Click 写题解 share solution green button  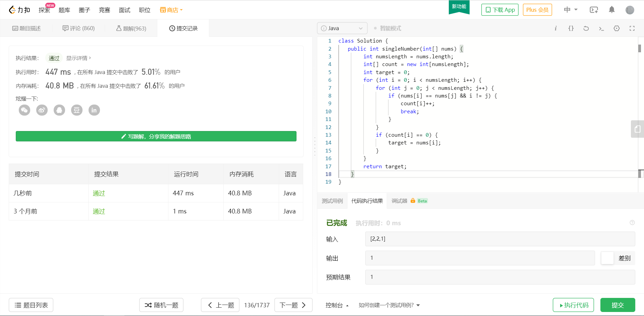[x=156, y=136]
